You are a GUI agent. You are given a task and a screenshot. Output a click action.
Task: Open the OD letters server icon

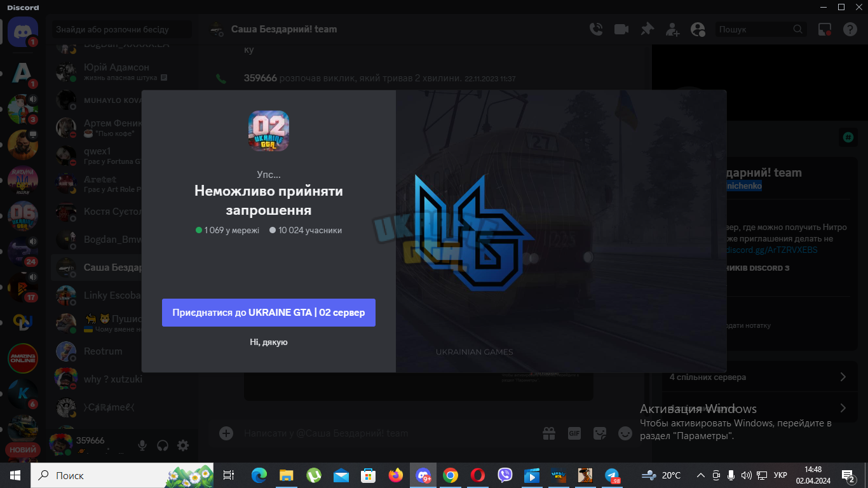[23, 323]
